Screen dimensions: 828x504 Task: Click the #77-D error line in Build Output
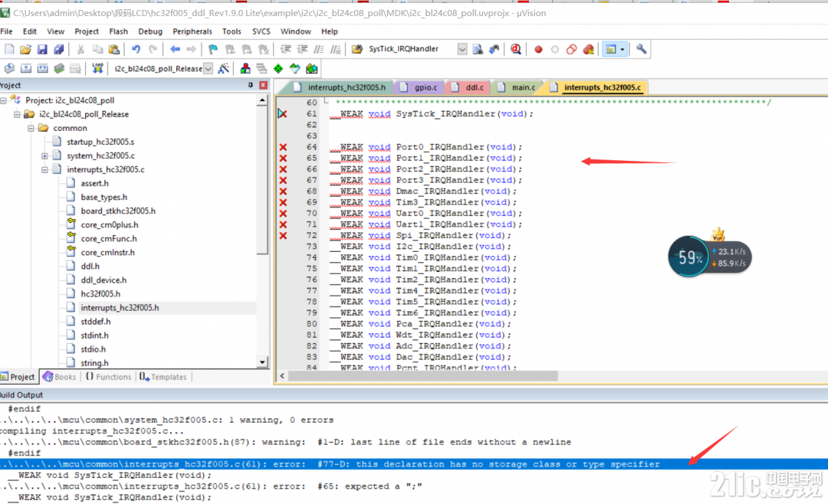(x=414, y=464)
